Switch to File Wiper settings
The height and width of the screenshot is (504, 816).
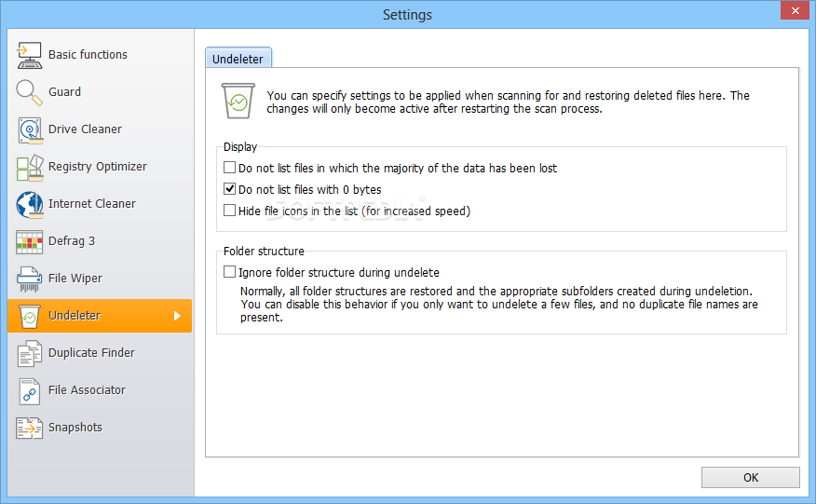[x=75, y=279]
